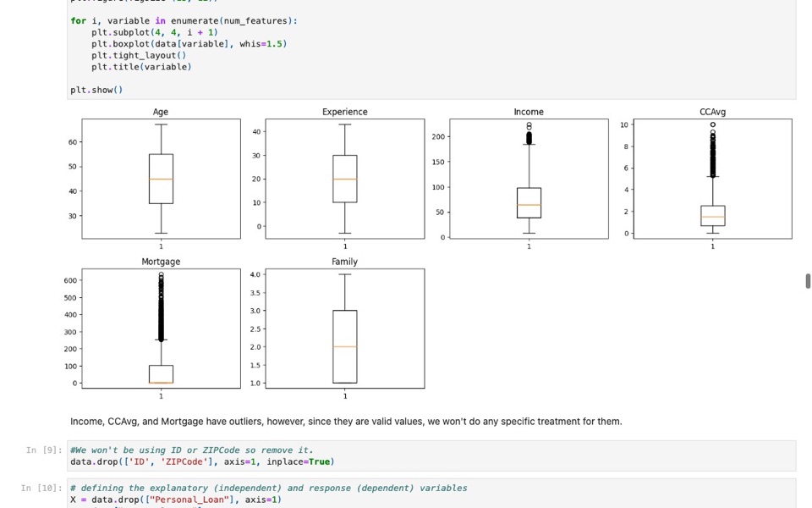Viewport: 812px width, 508px height.
Task: Click the plt.boxplot whis=1.5 line
Action: coord(189,43)
